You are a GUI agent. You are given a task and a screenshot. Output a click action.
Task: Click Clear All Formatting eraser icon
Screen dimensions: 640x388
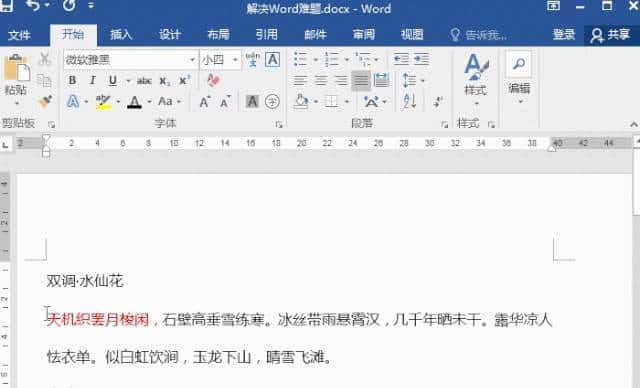point(213,81)
